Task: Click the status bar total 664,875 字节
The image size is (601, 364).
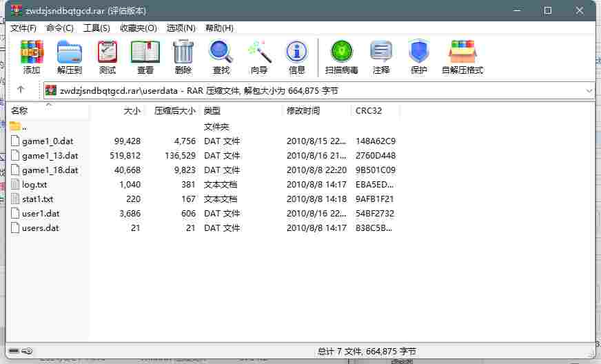Action: click(x=391, y=351)
